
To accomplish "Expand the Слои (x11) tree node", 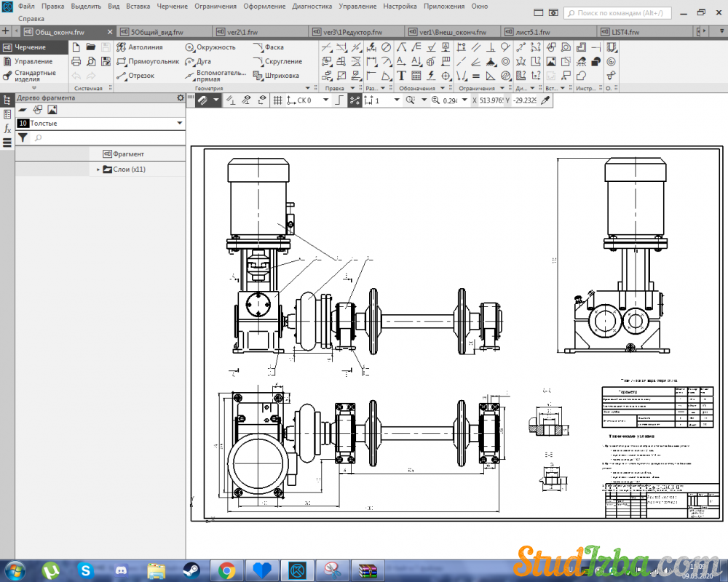I will (x=98, y=170).
